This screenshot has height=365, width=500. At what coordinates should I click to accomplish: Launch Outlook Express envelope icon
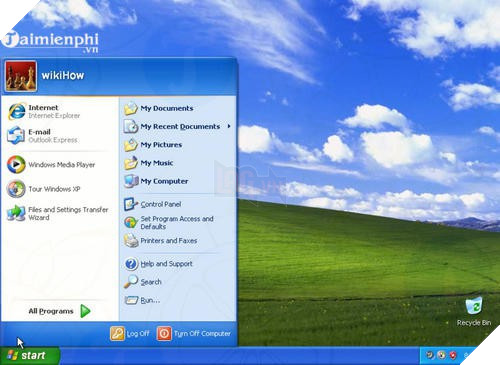16,136
